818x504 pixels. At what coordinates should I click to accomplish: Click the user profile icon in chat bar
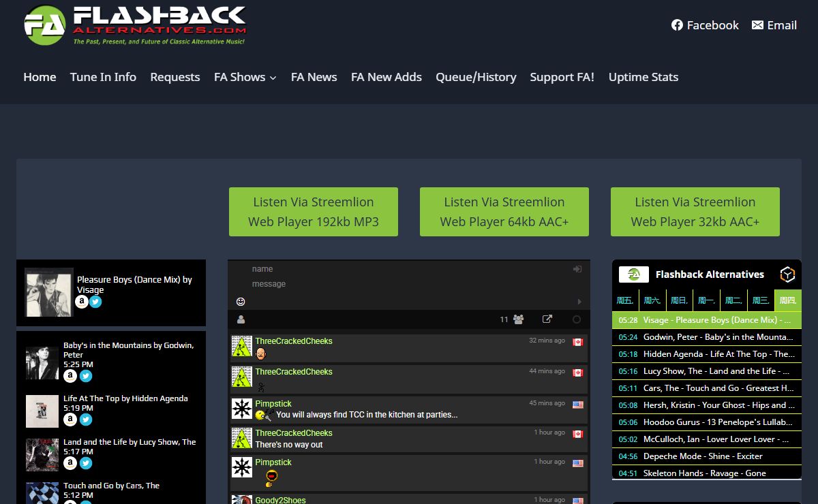coord(241,319)
